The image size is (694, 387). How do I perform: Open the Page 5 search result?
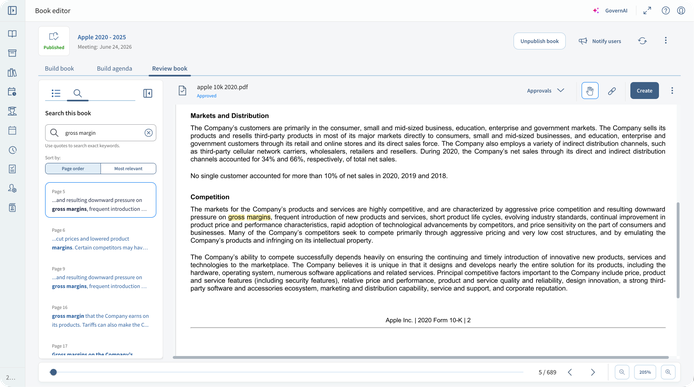tap(100, 200)
